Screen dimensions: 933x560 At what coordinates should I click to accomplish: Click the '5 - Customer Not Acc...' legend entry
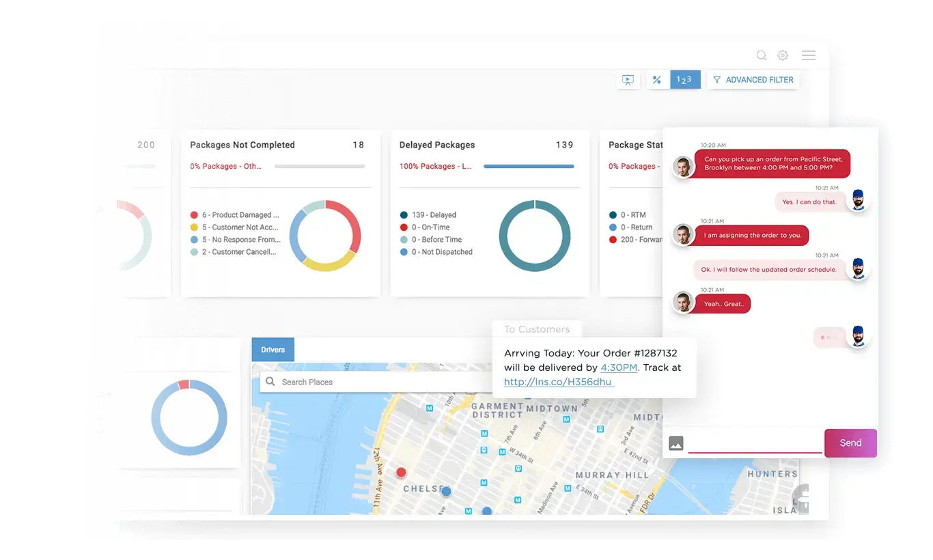click(x=236, y=227)
